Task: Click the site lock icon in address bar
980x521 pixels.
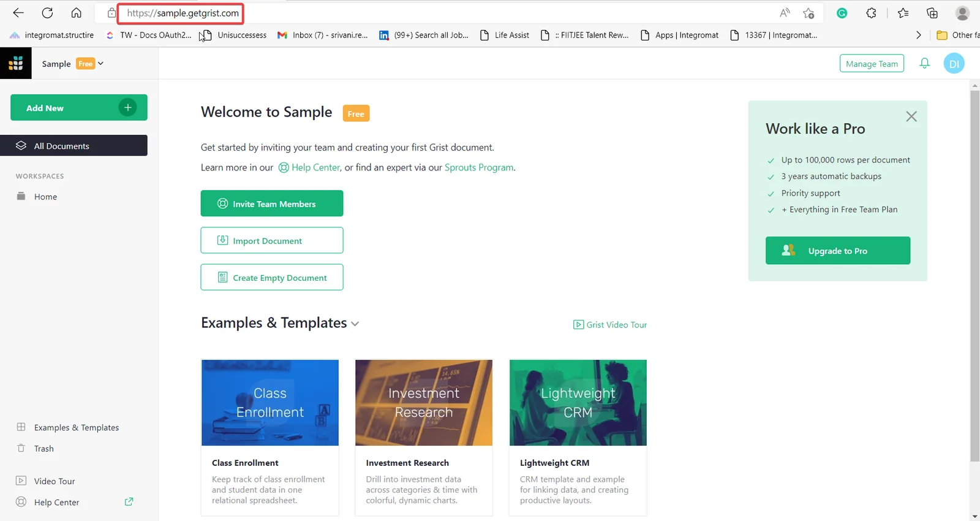Action: point(111,13)
